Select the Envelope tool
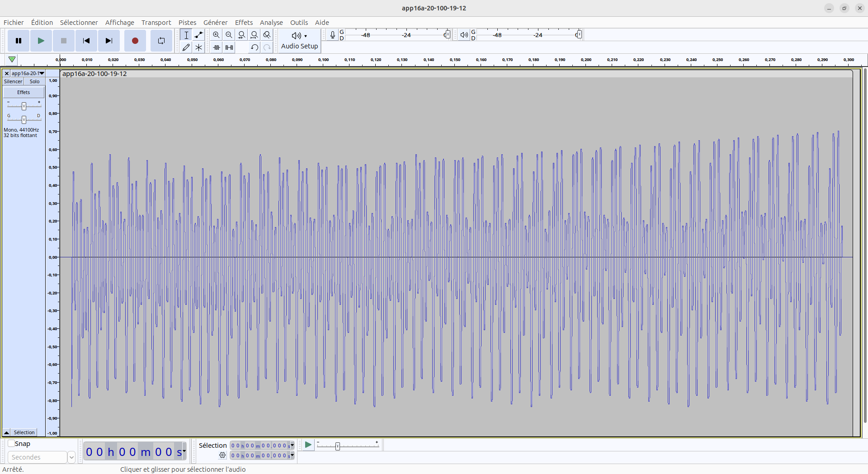This screenshot has width=868, height=474. (198, 35)
